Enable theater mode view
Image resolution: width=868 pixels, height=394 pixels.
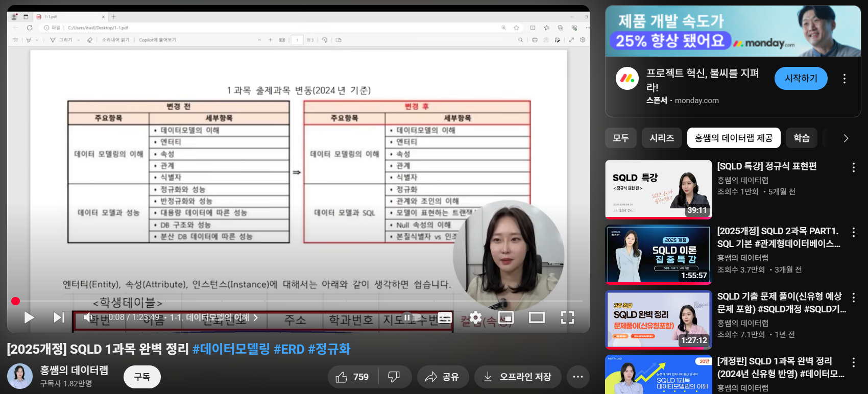pos(537,317)
